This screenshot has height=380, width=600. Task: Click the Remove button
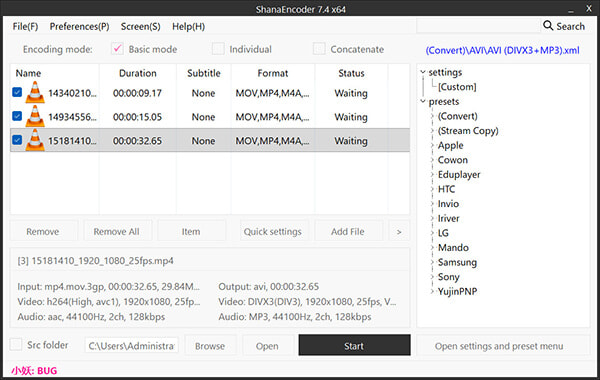[x=43, y=231]
